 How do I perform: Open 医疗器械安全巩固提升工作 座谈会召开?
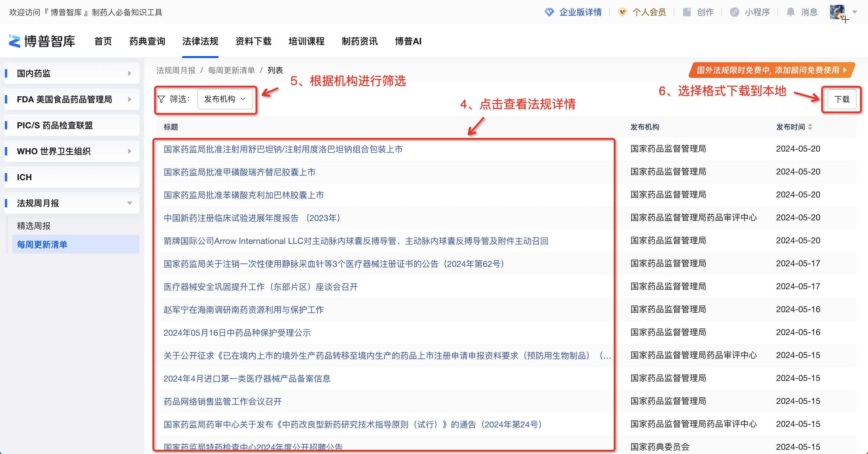click(260, 286)
